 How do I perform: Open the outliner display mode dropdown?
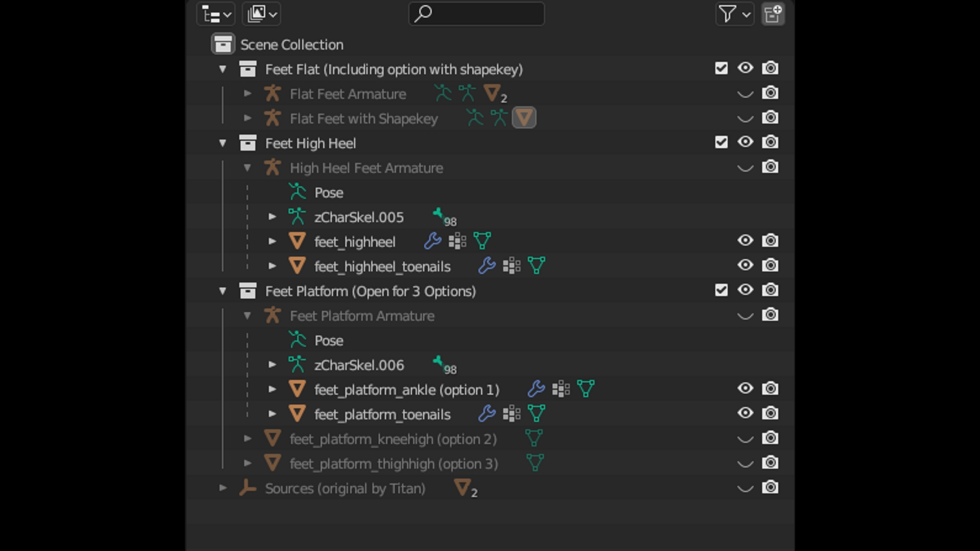(x=215, y=14)
